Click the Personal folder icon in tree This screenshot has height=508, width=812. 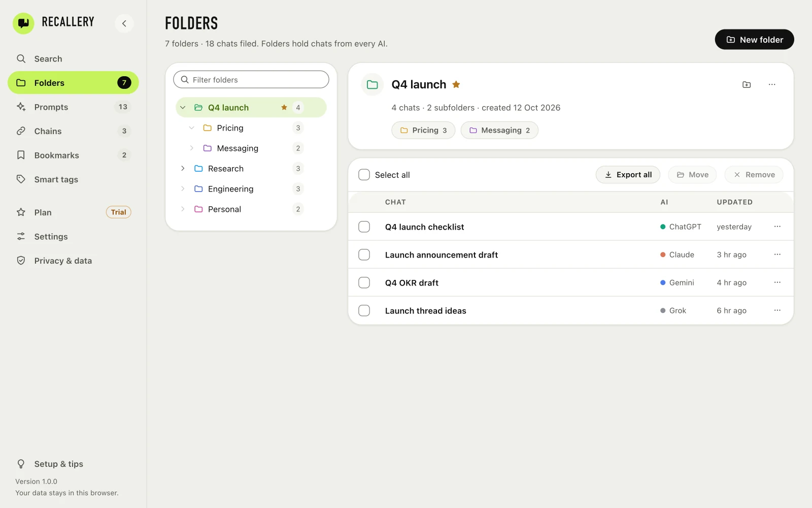point(198,209)
